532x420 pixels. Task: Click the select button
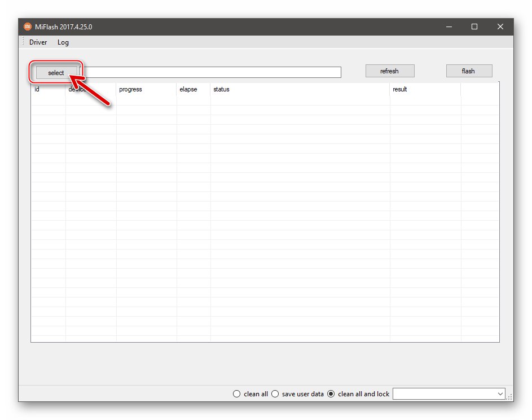[56, 73]
